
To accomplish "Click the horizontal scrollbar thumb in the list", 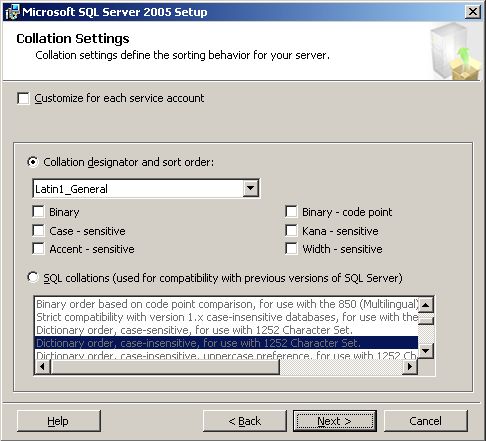I will pyautogui.click(x=165, y=367).
